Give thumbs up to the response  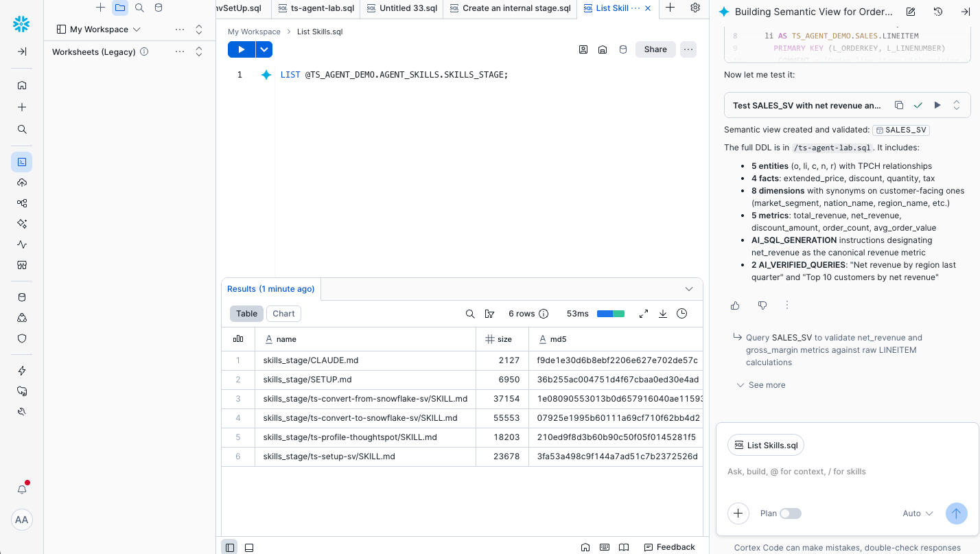(735, 305)
